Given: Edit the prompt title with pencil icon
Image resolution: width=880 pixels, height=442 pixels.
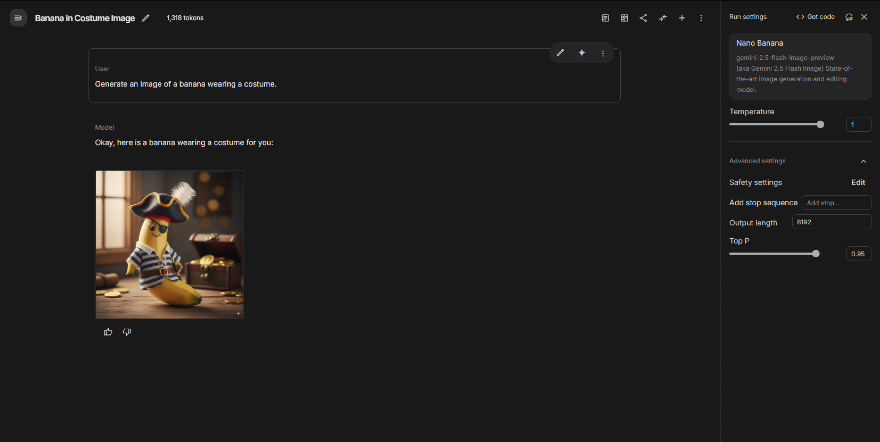Looking at the screenshot, I should pos(146,18).
